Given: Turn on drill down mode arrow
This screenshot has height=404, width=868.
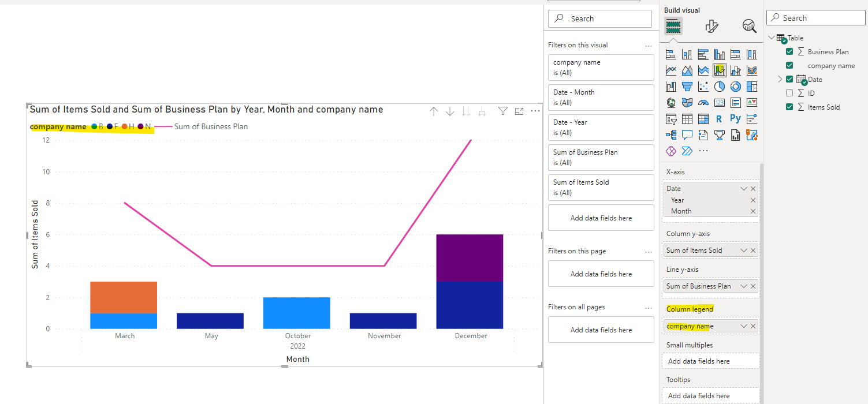Looking at the screenshot, I should coord(450,111).
